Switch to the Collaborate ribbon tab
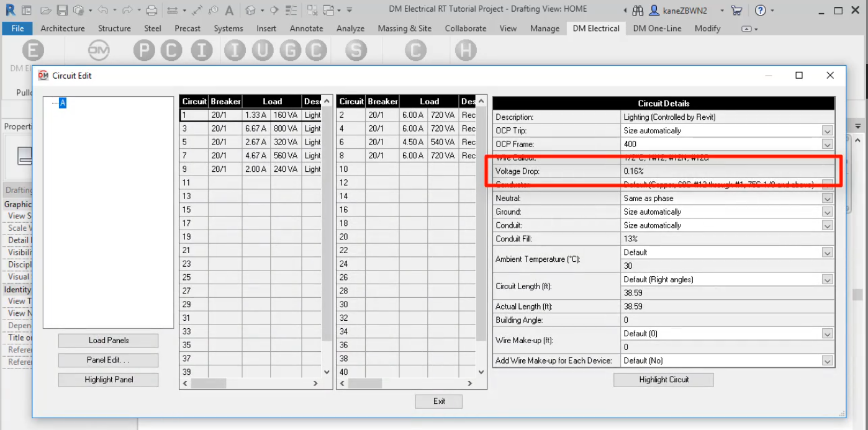This screenshot has height=430, width=868. (x=466, y=29)
